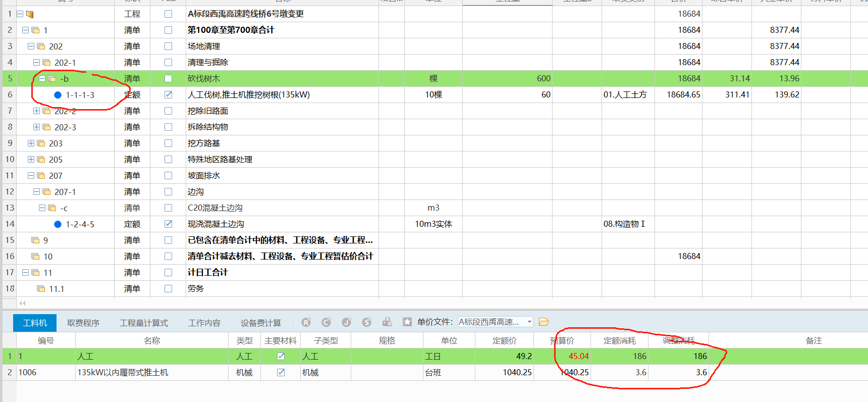Click the folder icon beside item -c
868x402 pixels.
[x=52, y=208]
